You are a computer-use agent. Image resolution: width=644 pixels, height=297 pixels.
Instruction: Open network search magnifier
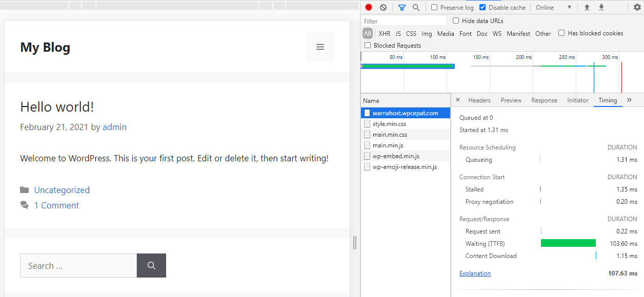pyautogui.click(x=416, y=8)
